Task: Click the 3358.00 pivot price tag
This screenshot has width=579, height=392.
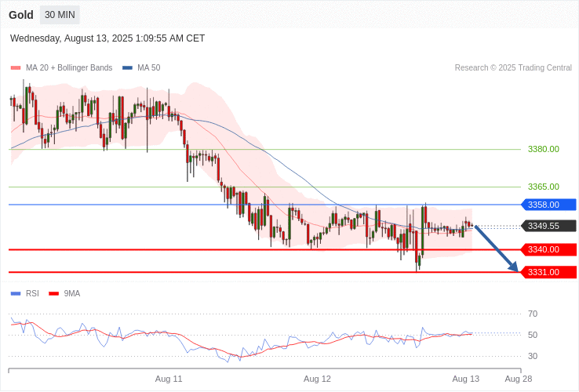Action: (x=548, y=205)
